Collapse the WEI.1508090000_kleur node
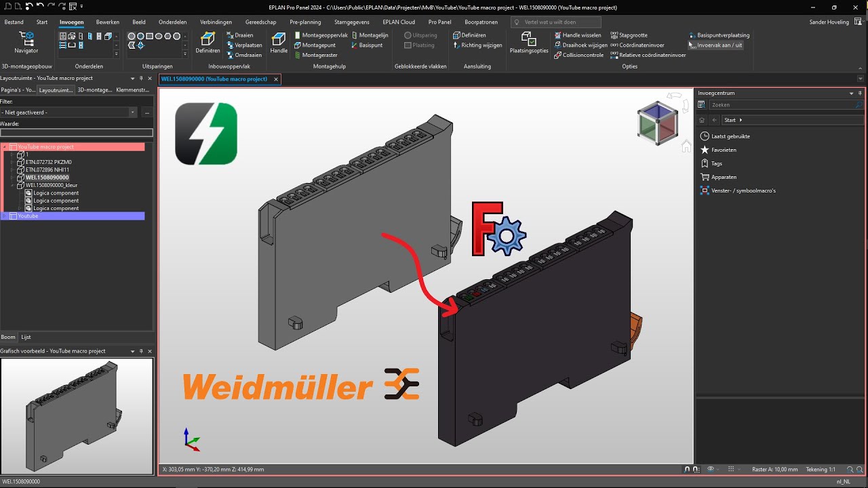The height and width of the screenshot is (488, 868). [12, 185]
